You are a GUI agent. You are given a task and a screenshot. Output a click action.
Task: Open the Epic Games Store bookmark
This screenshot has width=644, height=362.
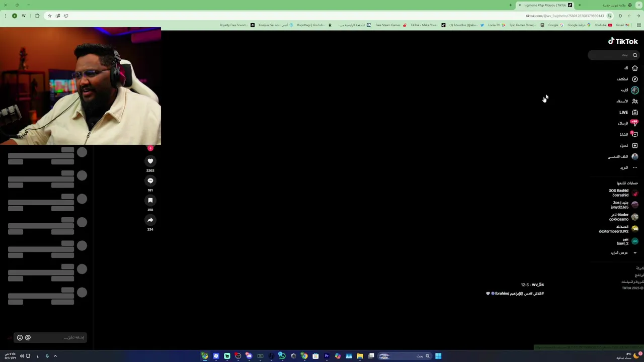click(527, 25)
